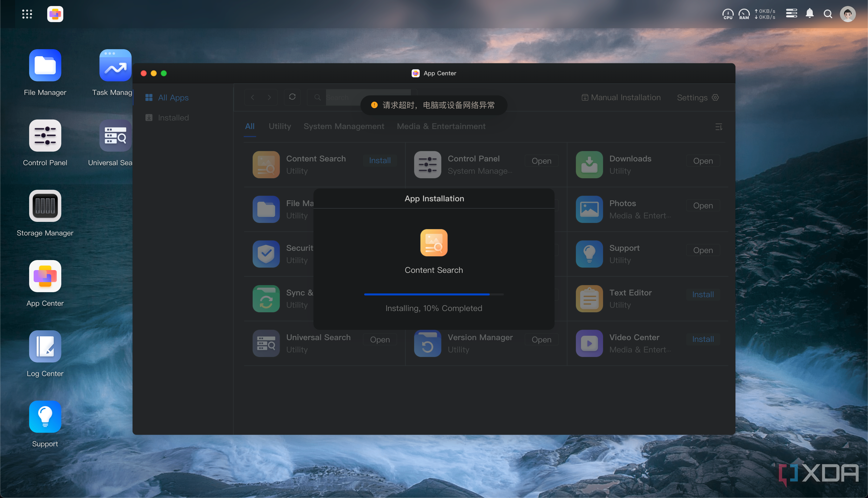Image resolution: width=868 pixels, height=498 pixels.
Task: Install the Text Editor app
Action: click(x=703, y=294)
